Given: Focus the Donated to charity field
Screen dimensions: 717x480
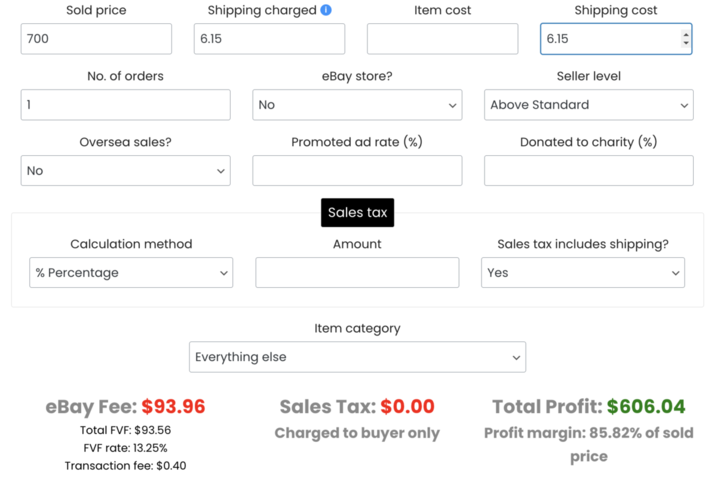Looking at the screenshot, I should pos(588,171).
